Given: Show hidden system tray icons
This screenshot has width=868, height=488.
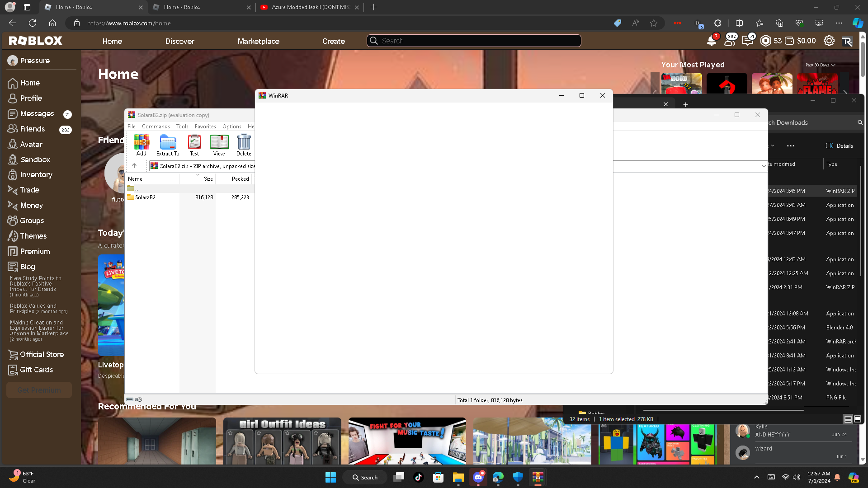Looking at the screenshot, I should [x=756, y=477].
